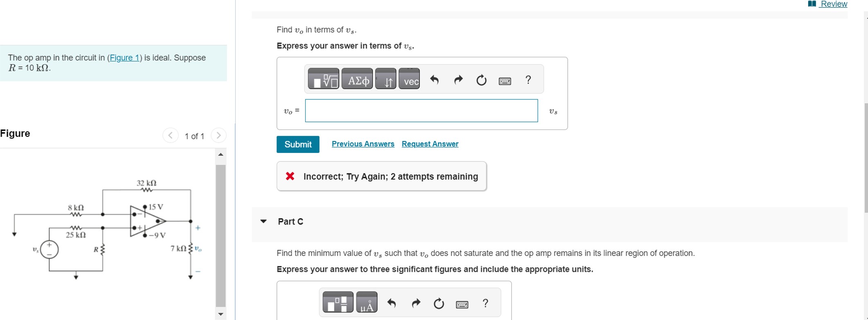868x320 pixels.
Task: Redo the equation edit
Action: (x=458, y=80)
